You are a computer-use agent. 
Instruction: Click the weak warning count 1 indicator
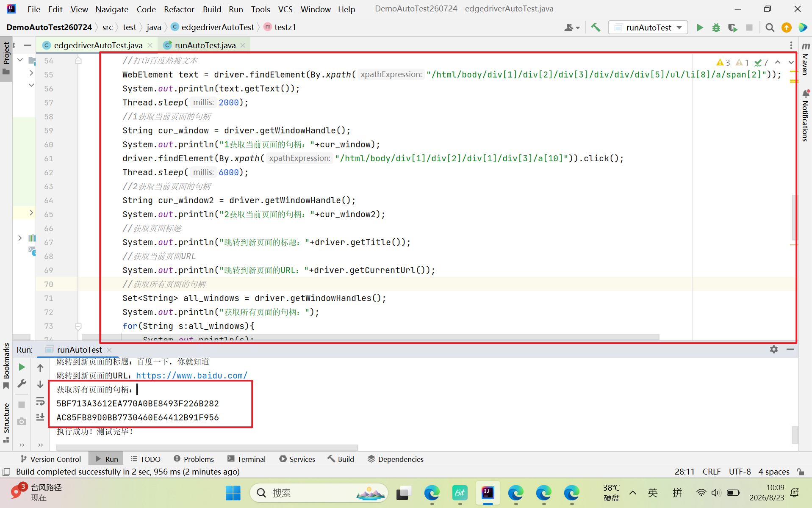click(742, 63)
